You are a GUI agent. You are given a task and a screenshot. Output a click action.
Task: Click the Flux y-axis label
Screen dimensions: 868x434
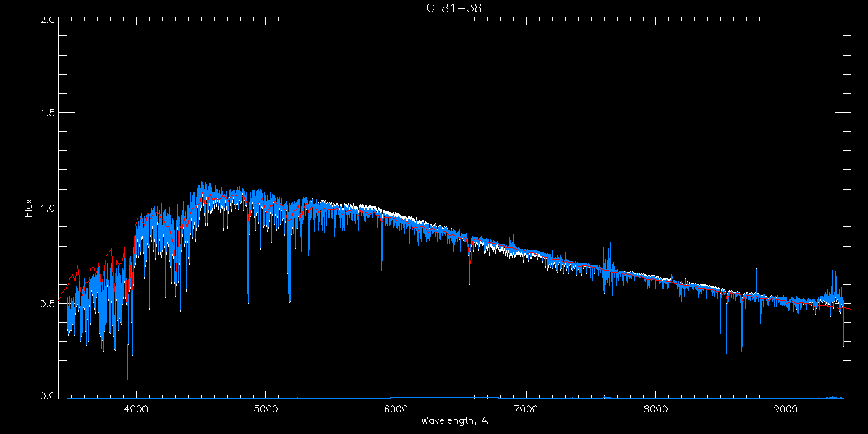[29, 208]
